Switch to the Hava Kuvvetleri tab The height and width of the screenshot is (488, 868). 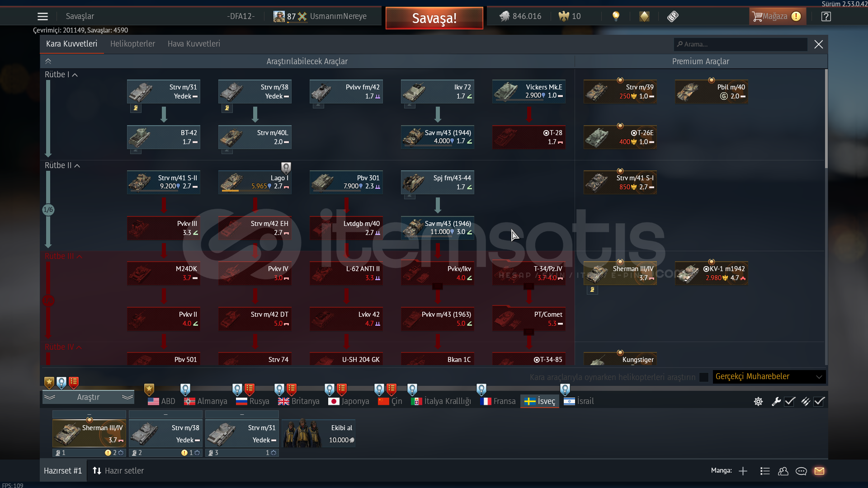(x=193, y=44)
